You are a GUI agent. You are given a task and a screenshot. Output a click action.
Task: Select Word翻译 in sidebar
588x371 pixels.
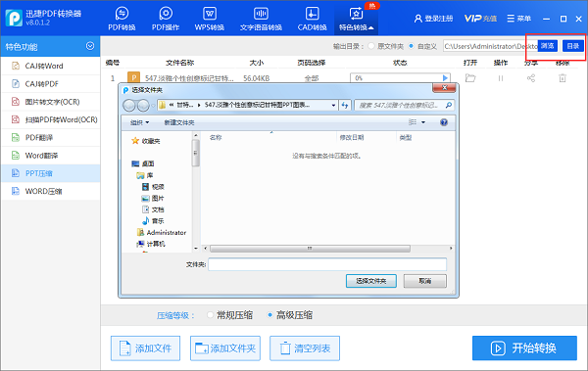coord(51,156)
